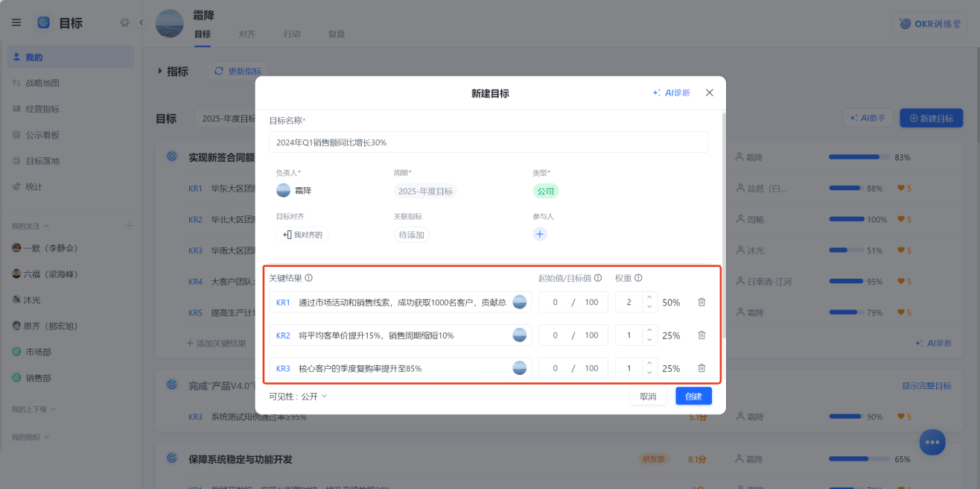Delete KR2 with the trash icon

pos(701,335)
